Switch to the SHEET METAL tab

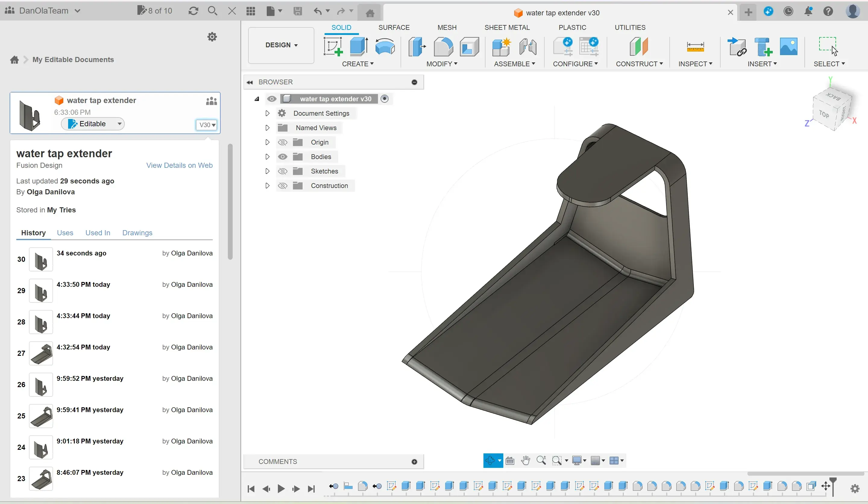click(507, 27)
